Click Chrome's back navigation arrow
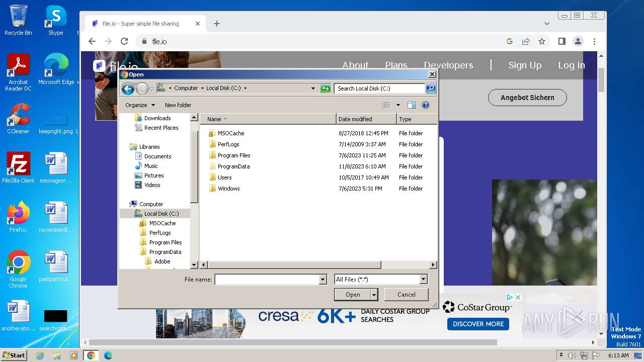Screen dimensions: 644x362 92,41
